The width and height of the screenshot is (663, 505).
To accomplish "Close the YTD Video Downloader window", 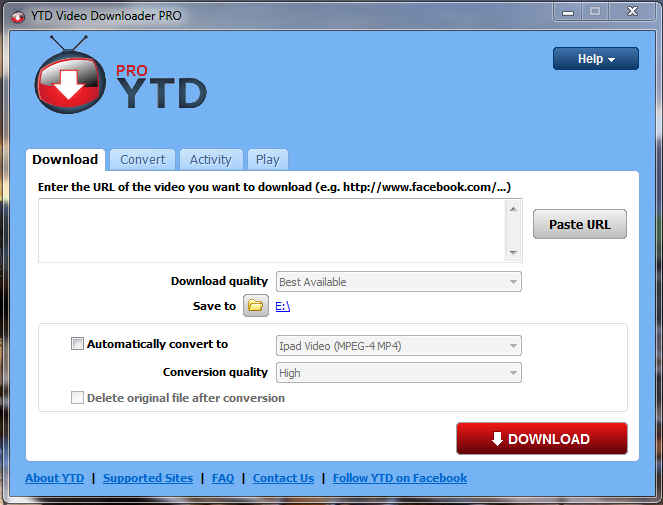I will [x=632, y=11].
